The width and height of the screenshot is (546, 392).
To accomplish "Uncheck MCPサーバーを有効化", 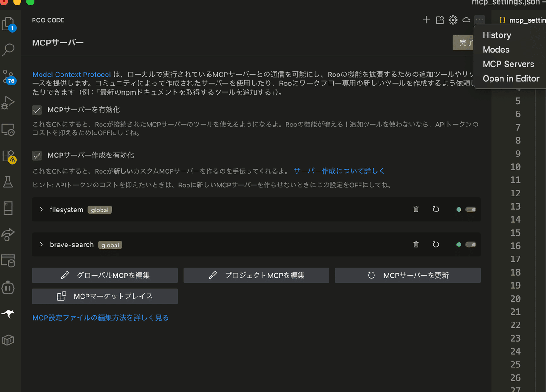I will (x=37, y=110).
